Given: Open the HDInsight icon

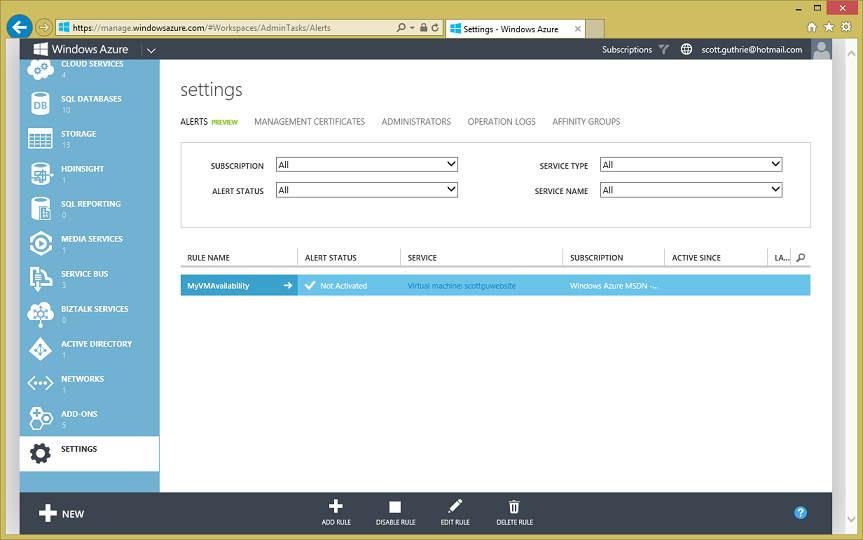Looking at the screenshot, I should click(x=40, y=174).
